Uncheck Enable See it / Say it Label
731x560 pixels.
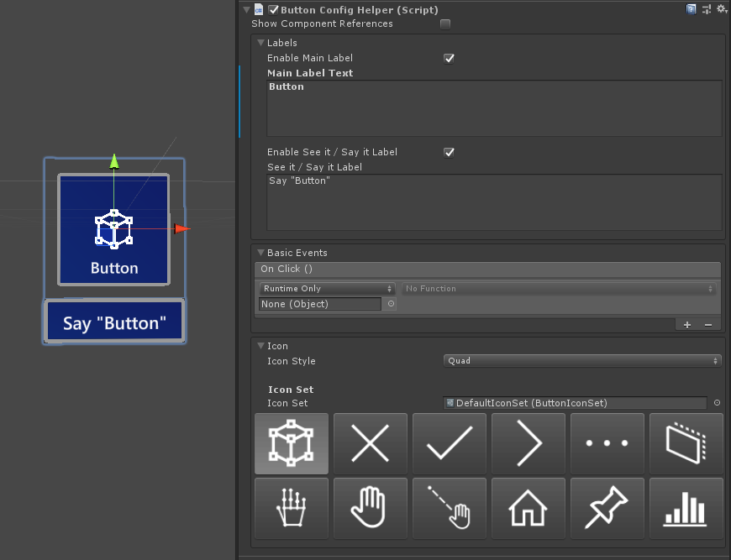coord(449,153)
